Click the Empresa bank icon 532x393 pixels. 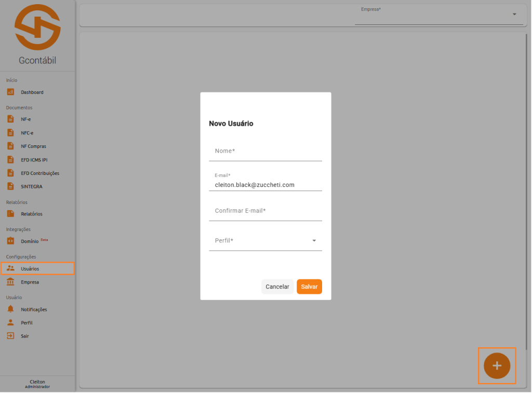10,282
